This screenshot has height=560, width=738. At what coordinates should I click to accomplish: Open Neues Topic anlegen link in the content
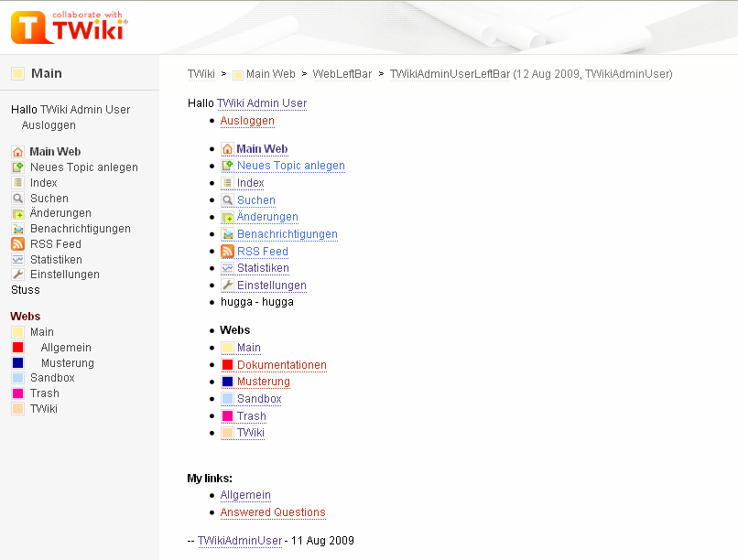click(291, 166)
